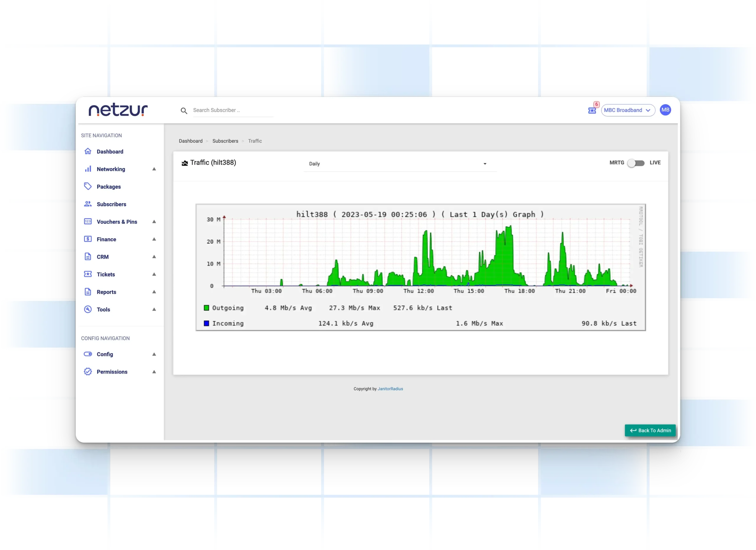Open the JanitorRadius copyright link
756x550 pixels.
(390, 389)
